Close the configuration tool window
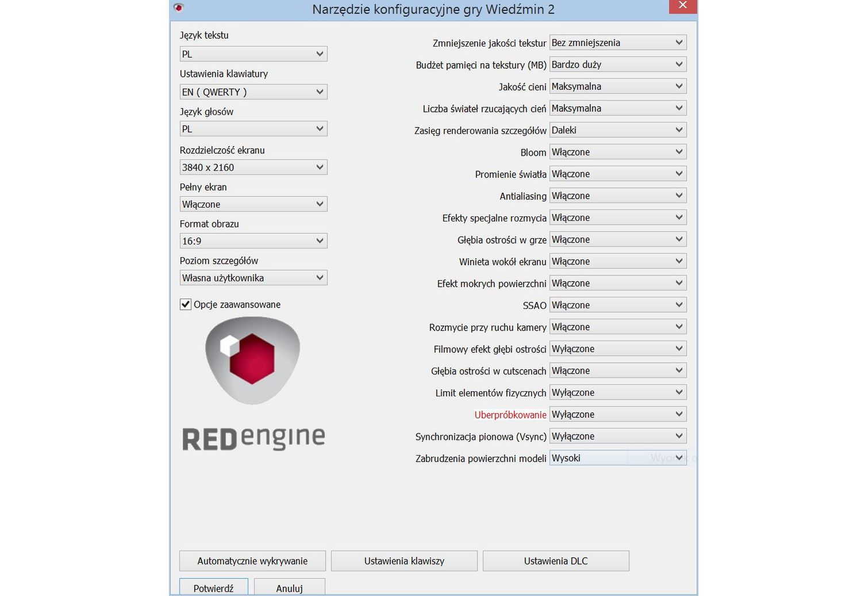 point(683,6)
